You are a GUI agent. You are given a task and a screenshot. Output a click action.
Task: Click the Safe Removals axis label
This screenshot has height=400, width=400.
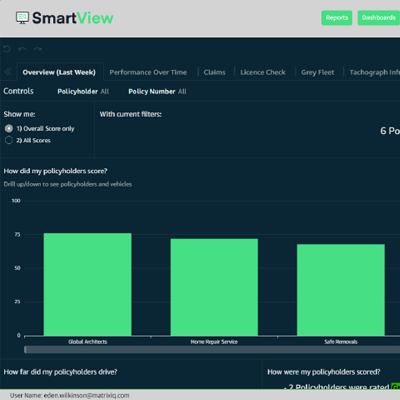coord(341,342)
